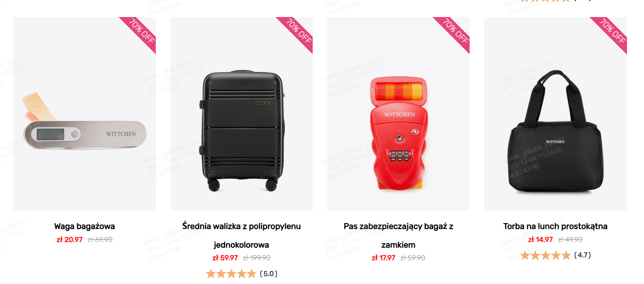Click the 70% OFF ribbon on luggage scale
This screenshot has height=284, width=644.
(x=142, y=31)
